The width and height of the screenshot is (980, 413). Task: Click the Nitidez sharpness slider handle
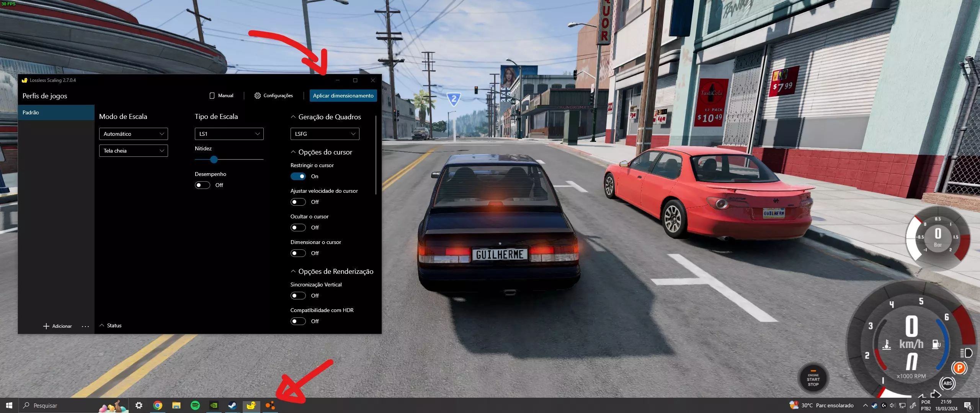pos(214,159)
